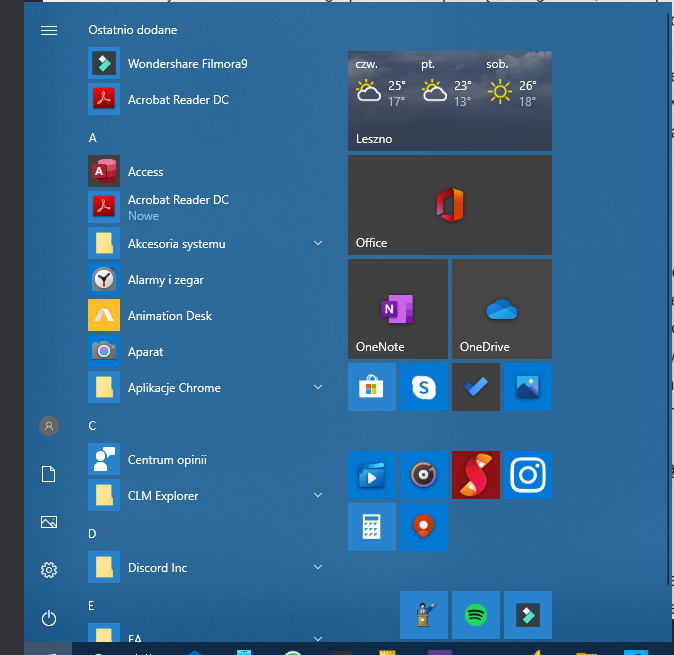Screen dimensions: 674x655
Task: Expand the Aplikacje Chrome folder
Action: pyautogui.click(x=318, y=387)
